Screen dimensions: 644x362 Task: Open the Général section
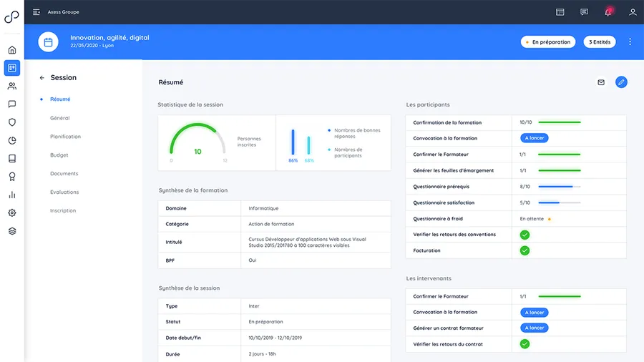(x=59, y=118)
